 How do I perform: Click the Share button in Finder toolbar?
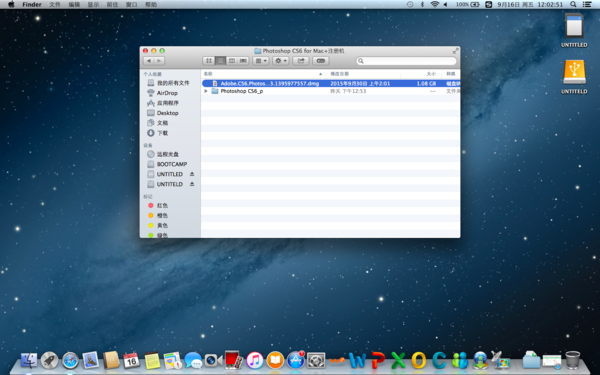pos(301,61)
